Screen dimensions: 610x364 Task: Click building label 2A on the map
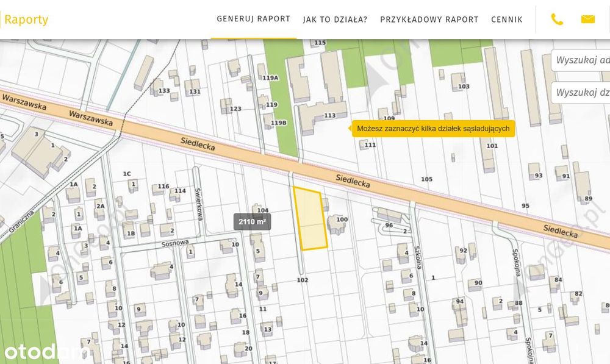coord(101,206)
